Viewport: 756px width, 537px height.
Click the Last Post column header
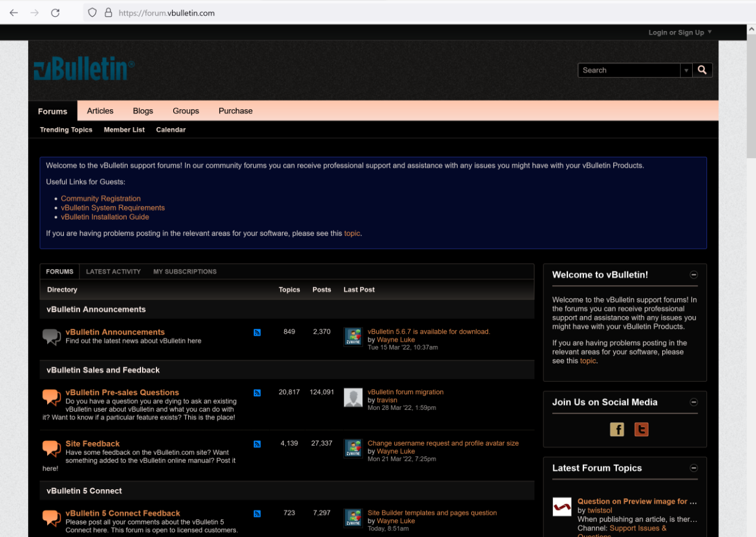coord(359,289)
